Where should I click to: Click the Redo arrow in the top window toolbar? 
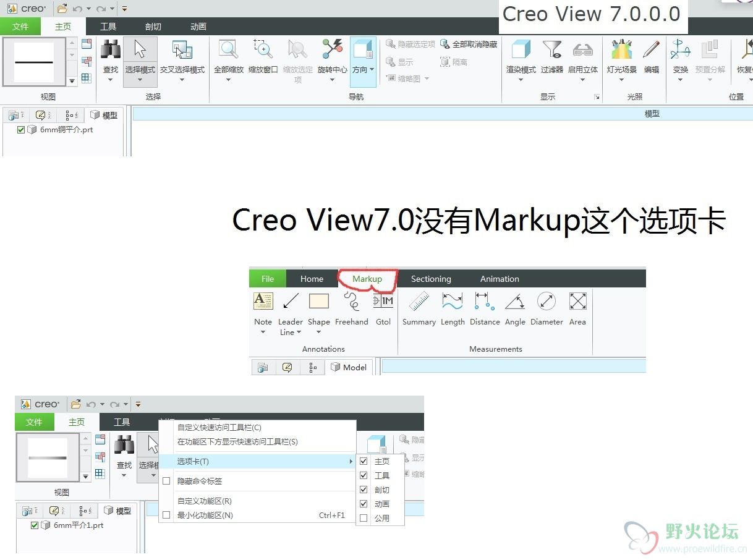(x=101, y=9)
